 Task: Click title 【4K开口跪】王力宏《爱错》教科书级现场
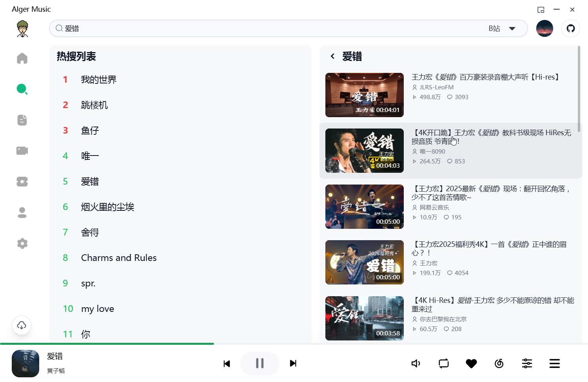492,137
